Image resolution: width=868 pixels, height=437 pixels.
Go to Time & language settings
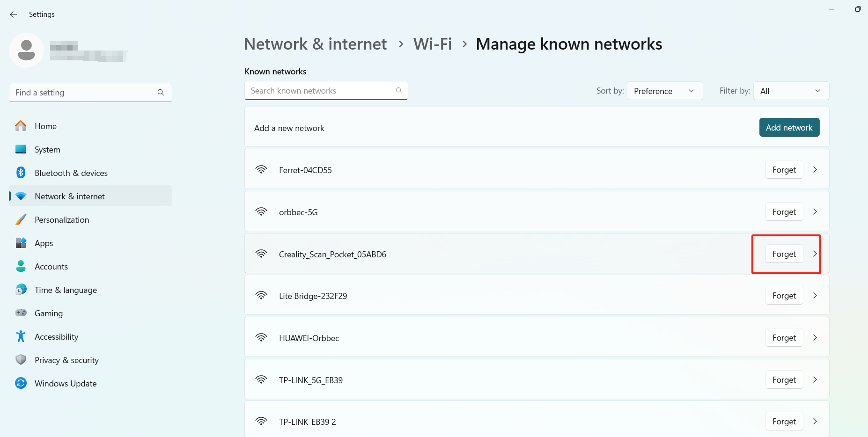66,290
